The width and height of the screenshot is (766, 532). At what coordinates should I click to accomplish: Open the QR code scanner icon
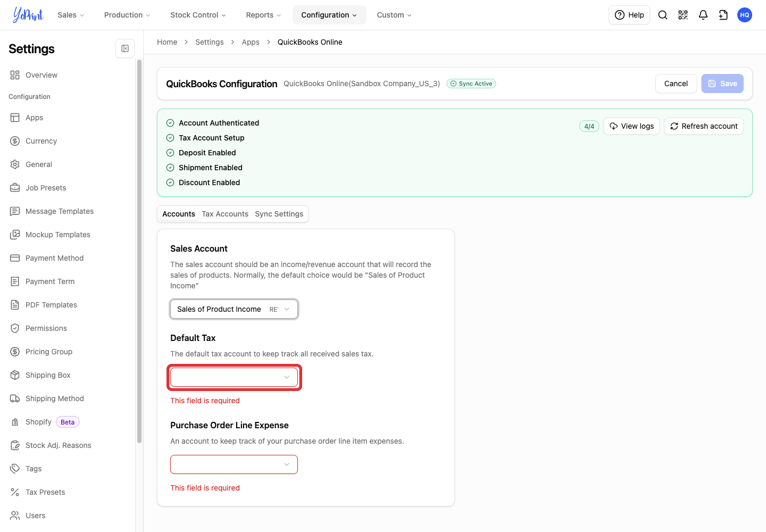point(683,15)
